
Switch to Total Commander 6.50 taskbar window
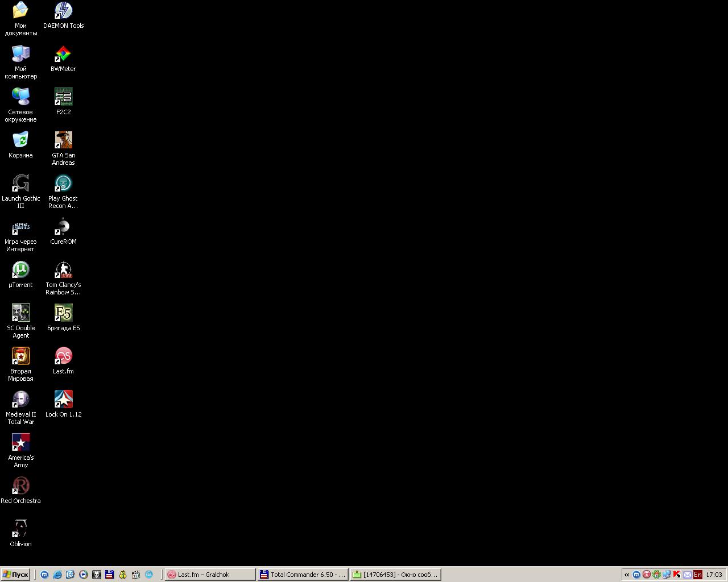pyautogui.click(x=302, y=575)
